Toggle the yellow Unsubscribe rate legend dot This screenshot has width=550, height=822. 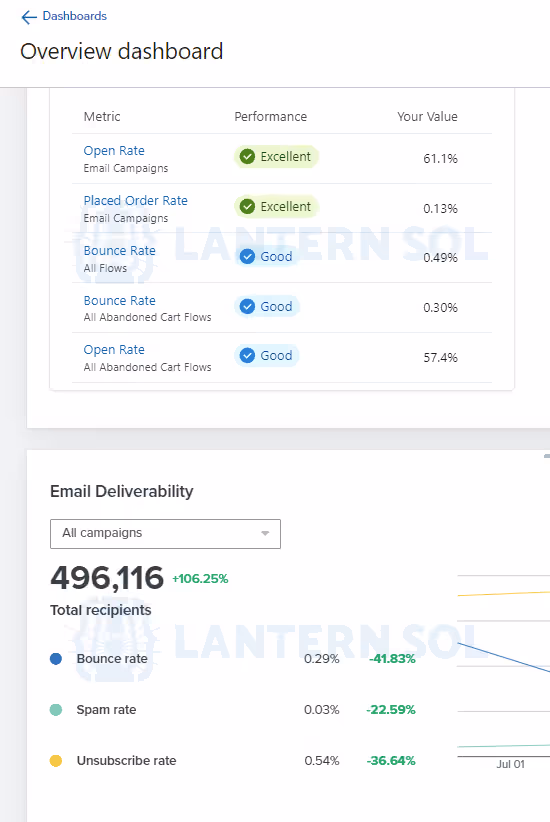point(56,761)
